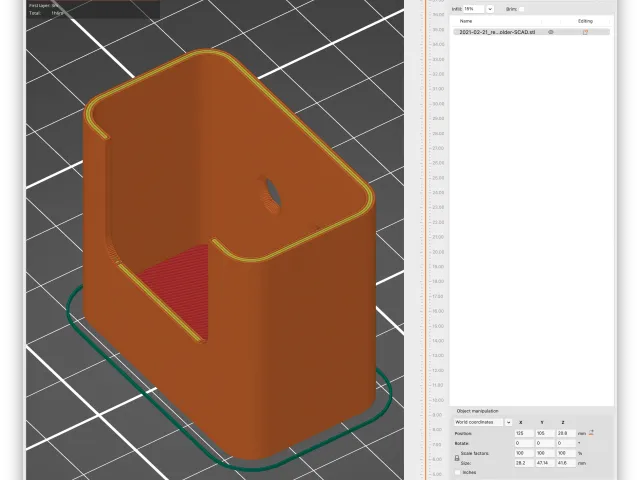Open the Infill percentage dropdown
This screenshot has width=640, height=480.
(490, 9)
